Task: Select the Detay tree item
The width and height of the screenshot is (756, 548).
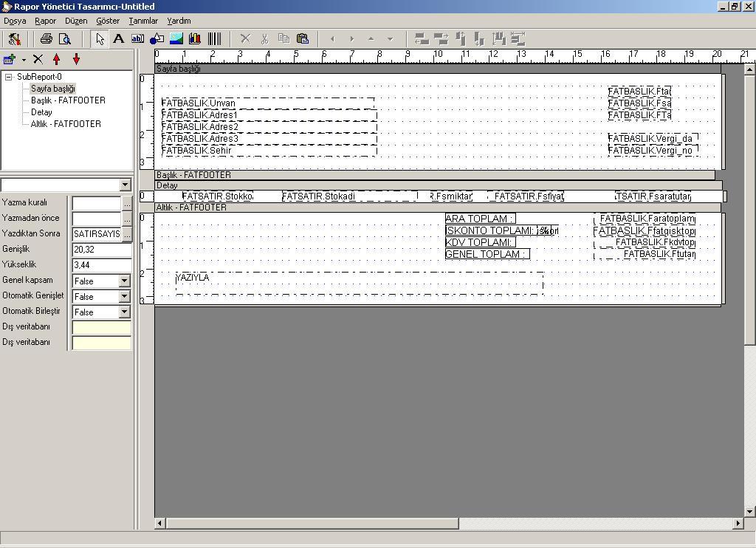Action: tap(41, 112)
